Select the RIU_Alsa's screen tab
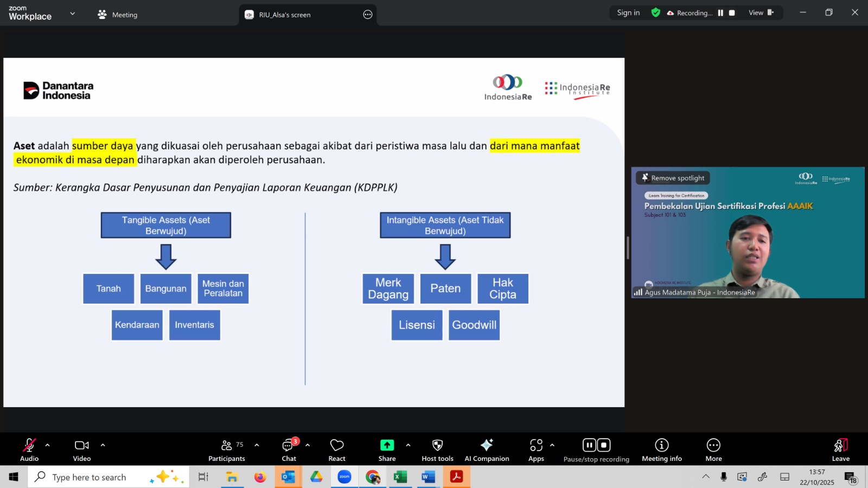Image resolution: width=868 pixels, height=488 pixels. coord(284,15)
